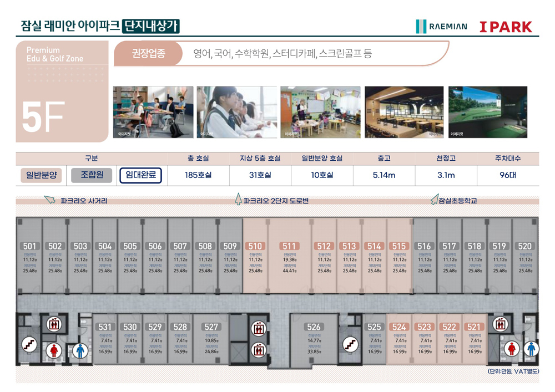Image resolution: width=555 pixels, height=392 pixels.
Task: Select unit 509 on the floor plan
Action: coord(230,256)
